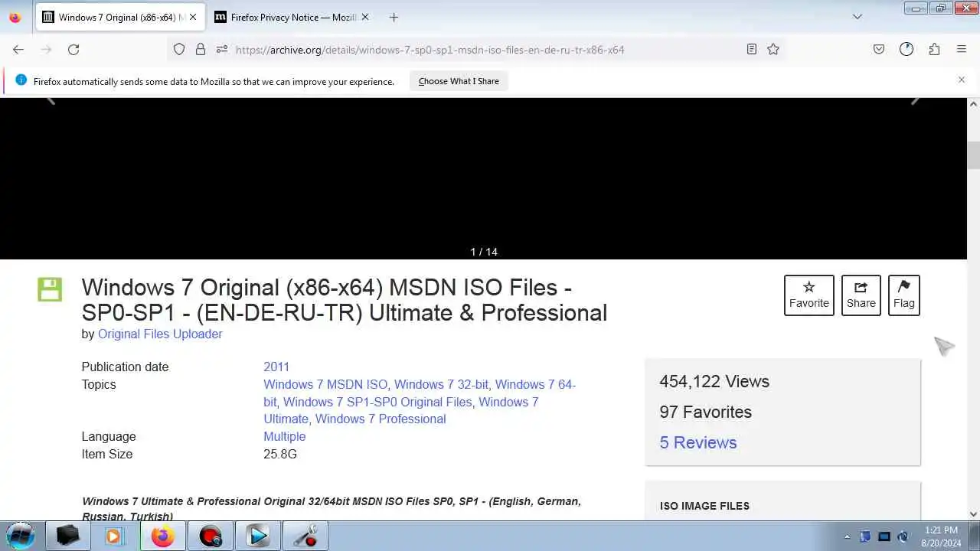980x551 pixels.
Task: Open the Windows 7 MSDN ISO topic
Action: click(325, 384)
